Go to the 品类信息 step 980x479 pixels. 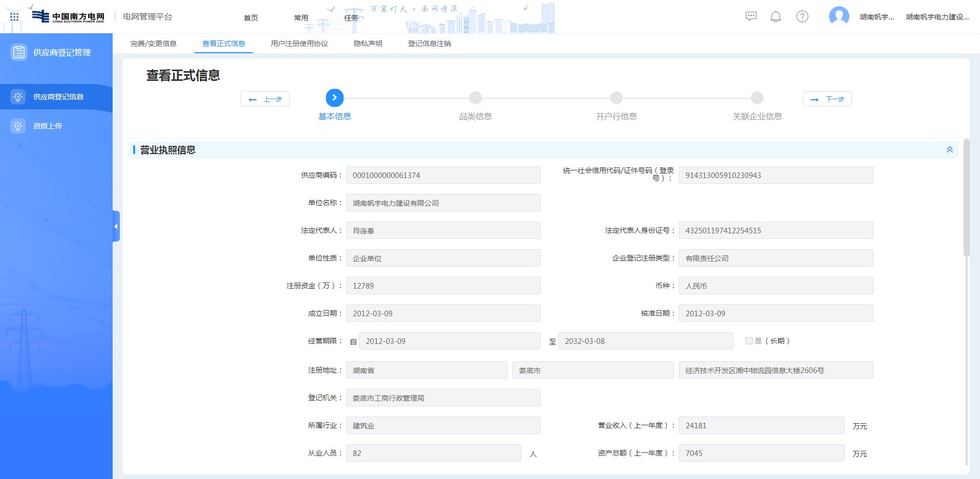coord(475,98)
